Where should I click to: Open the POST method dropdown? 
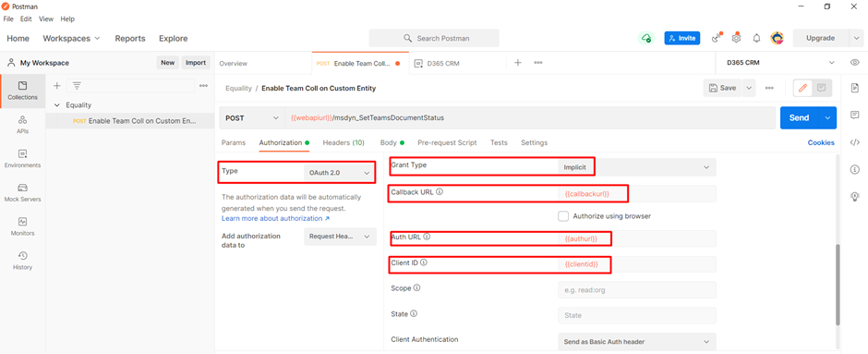pos(252,118)
